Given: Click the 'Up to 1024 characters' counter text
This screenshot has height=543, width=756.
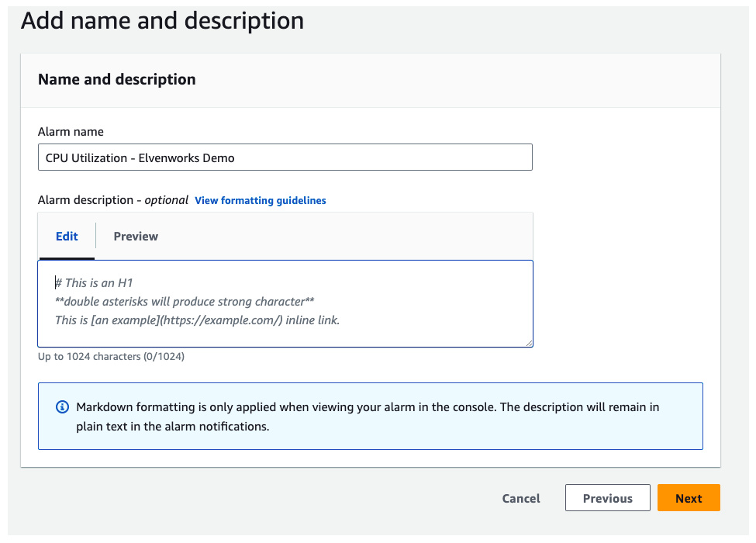Looking at the screenshot, I should point(111,357).
